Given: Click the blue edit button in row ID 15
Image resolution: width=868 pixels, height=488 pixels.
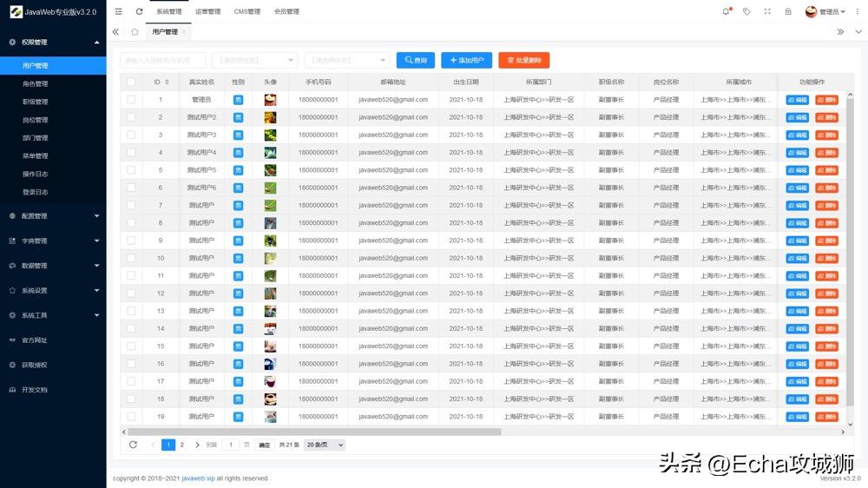Looking at the screenshot, I should pos(797,346).
